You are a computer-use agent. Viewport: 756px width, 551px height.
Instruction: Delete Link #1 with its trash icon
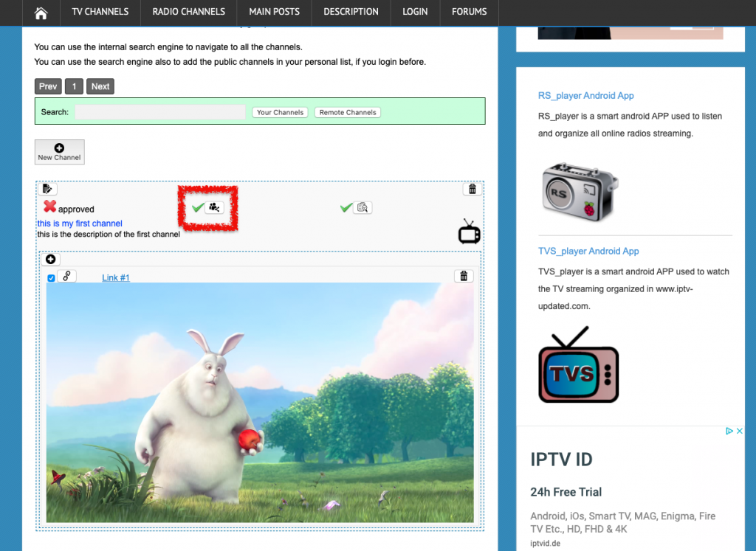pos(464,276)
